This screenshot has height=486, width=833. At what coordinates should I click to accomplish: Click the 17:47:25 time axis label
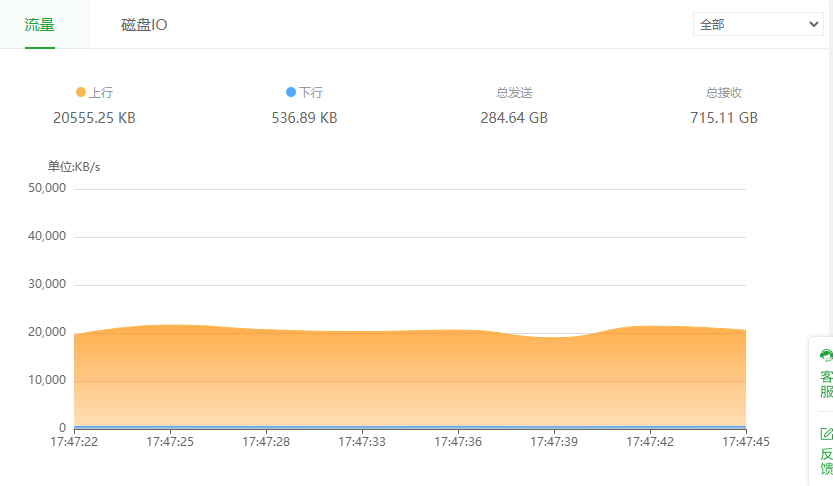click(170, 442)
